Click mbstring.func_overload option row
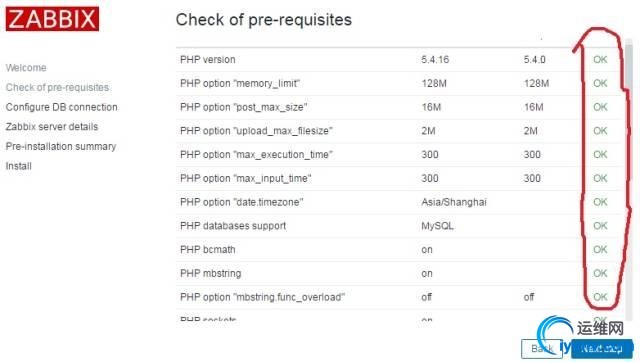The image size is (640, 362). pos(400,297)
